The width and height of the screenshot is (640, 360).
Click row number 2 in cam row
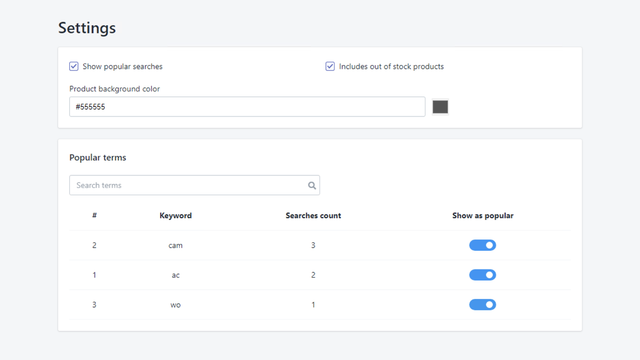[94, 245]
